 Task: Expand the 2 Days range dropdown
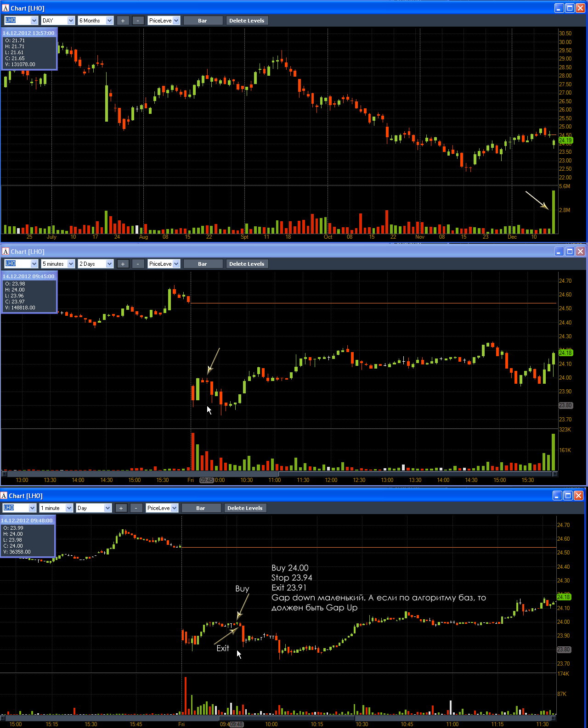pyautogui.click(x=96, y=264)
